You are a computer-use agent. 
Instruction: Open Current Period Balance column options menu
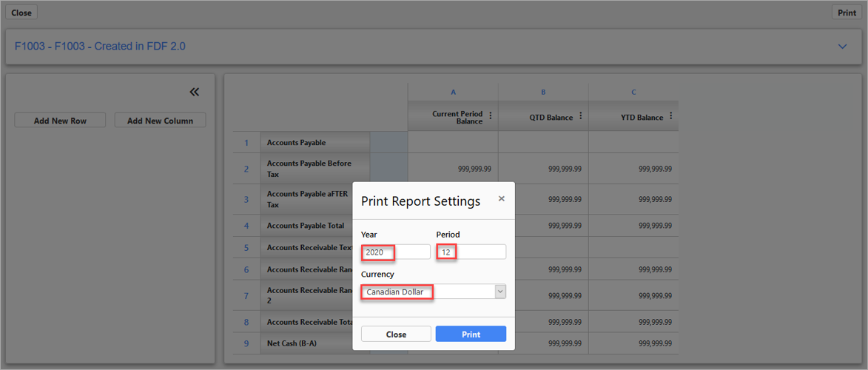click(490, 116)
